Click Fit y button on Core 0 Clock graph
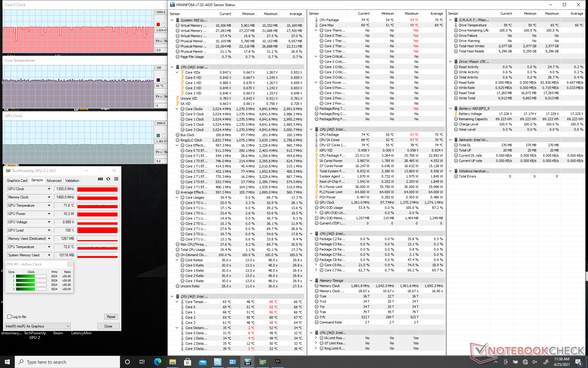 (x=159, y=41)
